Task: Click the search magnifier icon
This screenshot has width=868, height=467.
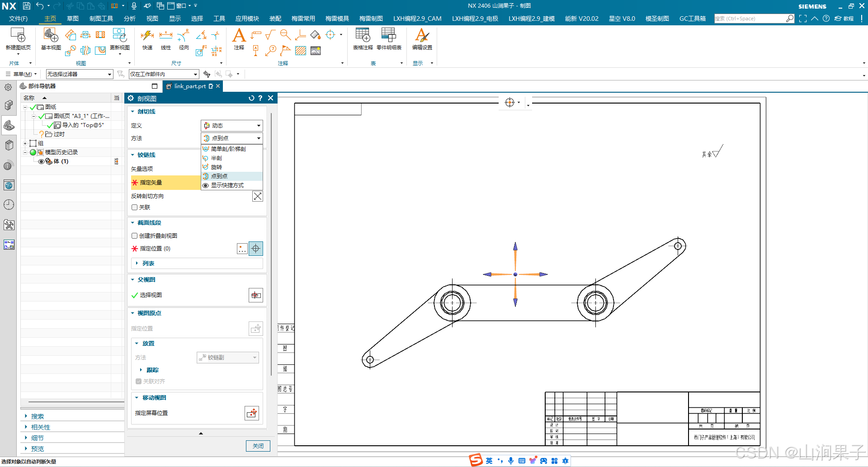Action: click(x=789, y=19)
